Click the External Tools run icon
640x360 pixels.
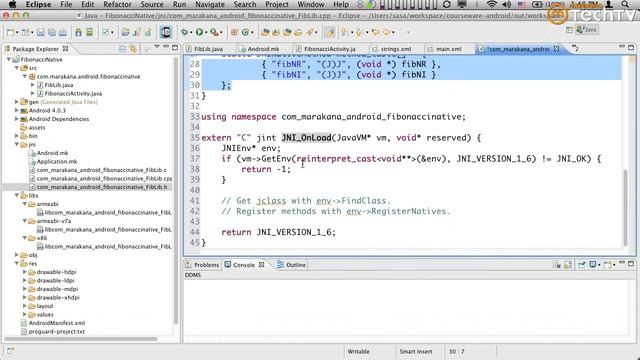[214, 32]
